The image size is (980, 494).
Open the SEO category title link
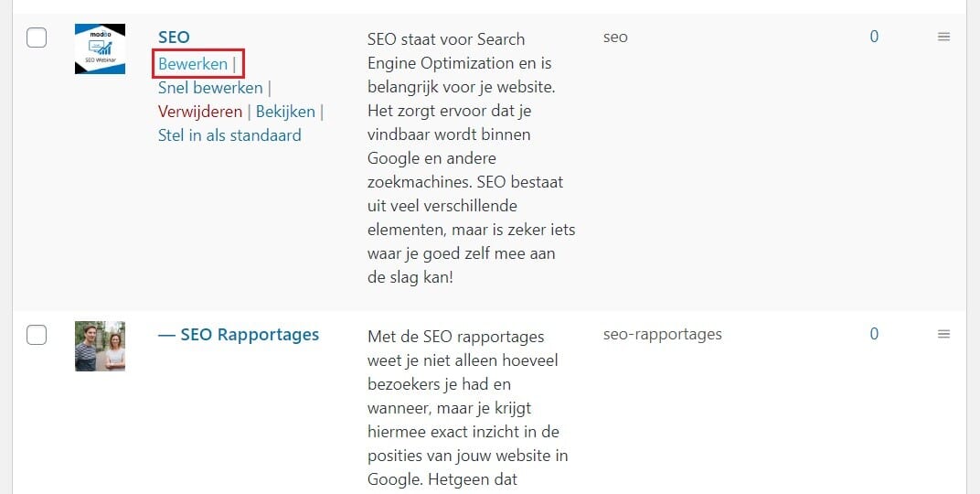pos(174,37)
